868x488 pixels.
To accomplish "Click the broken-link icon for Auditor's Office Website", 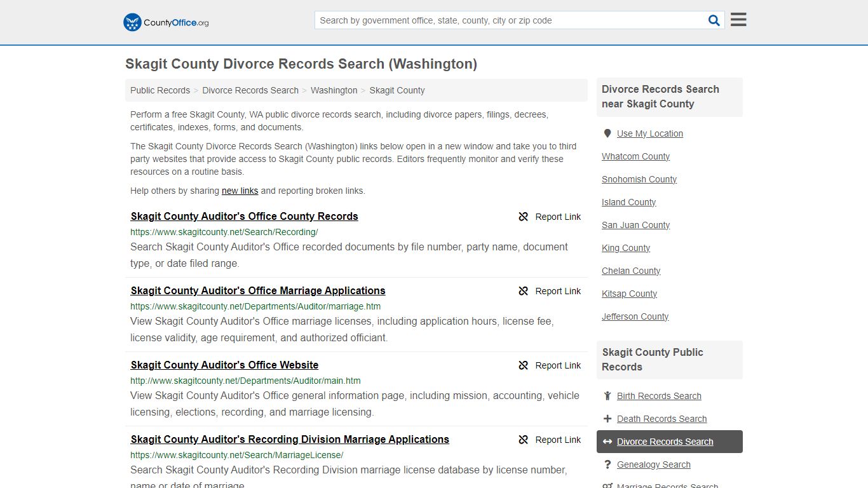I will [x=524, y=365].
